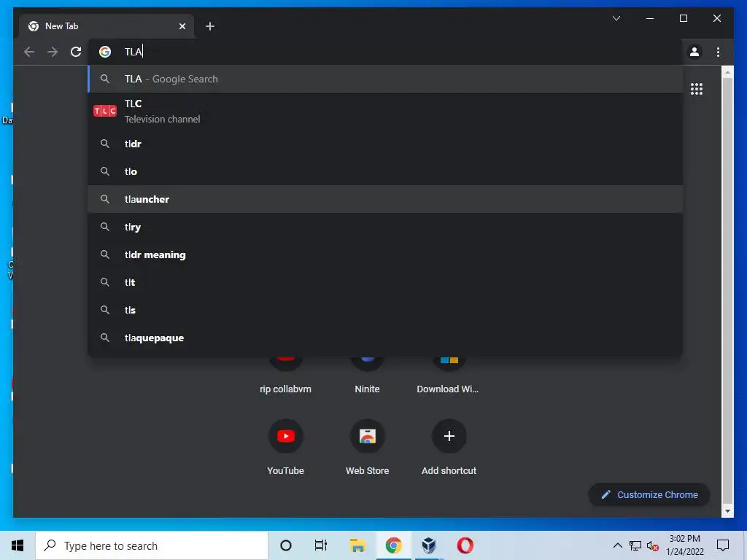The image size is (747, 560).
Task: Open a new tab with plus button
Action: [x=210, y=26]
